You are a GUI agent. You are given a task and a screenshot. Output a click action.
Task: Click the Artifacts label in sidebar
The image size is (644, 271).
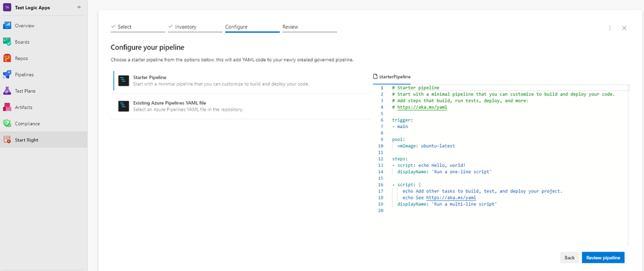coord(23,107)
